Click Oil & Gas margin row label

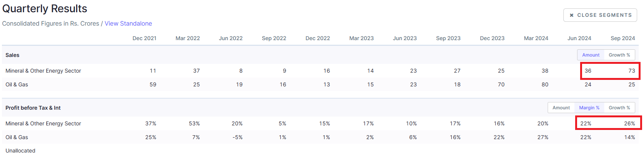[x=17, y=137]
